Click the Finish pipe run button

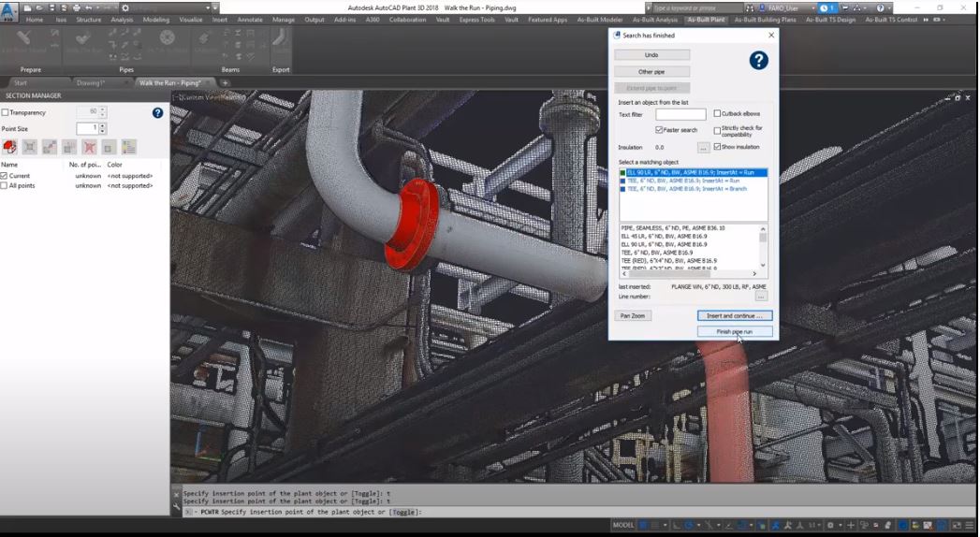coord(735,331)
